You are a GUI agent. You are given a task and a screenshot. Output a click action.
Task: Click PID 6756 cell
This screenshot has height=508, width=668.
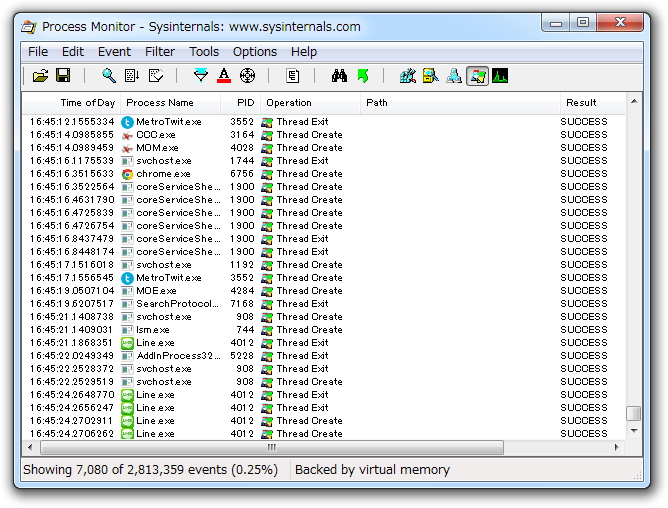[242, 174]
